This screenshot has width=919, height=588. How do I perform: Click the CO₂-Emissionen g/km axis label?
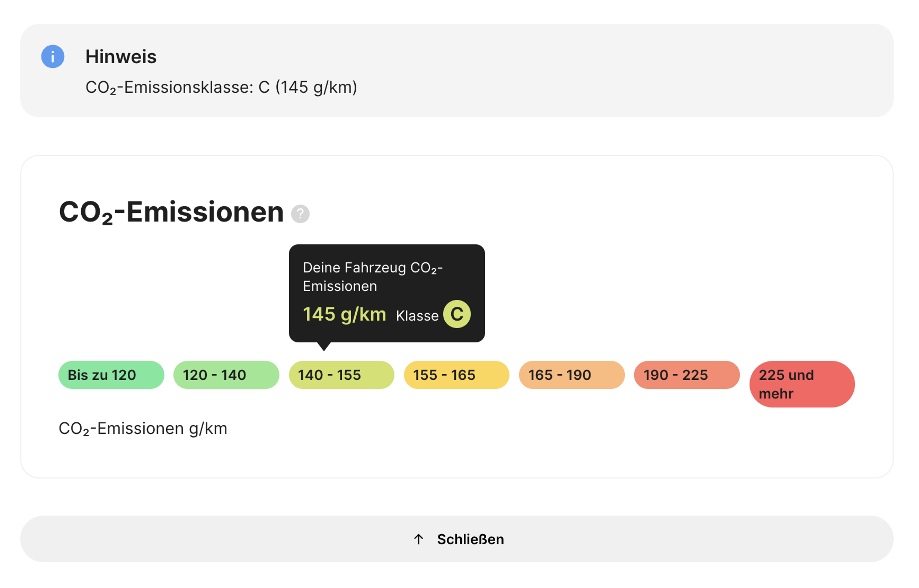(x=143, y=428)
